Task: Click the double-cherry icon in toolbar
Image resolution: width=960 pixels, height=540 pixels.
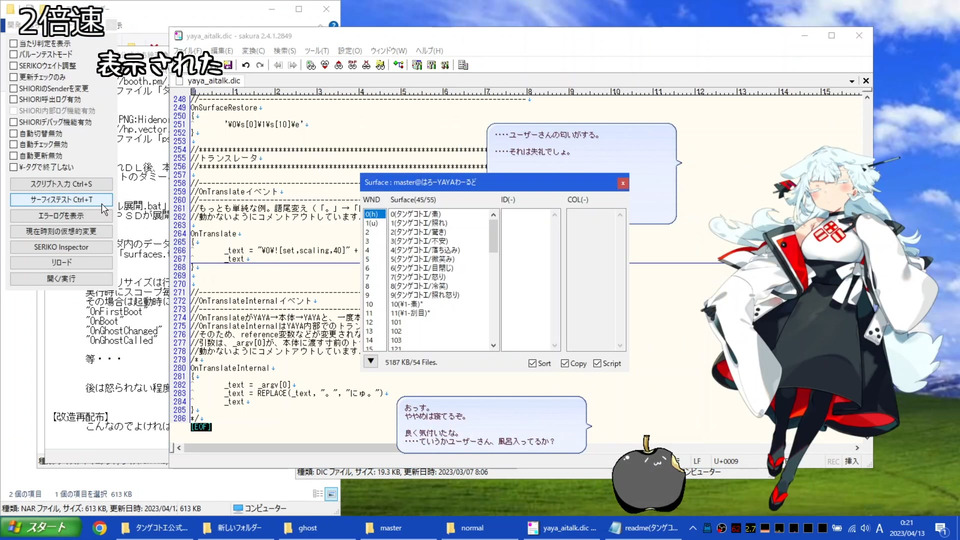Action: point(352,65)
